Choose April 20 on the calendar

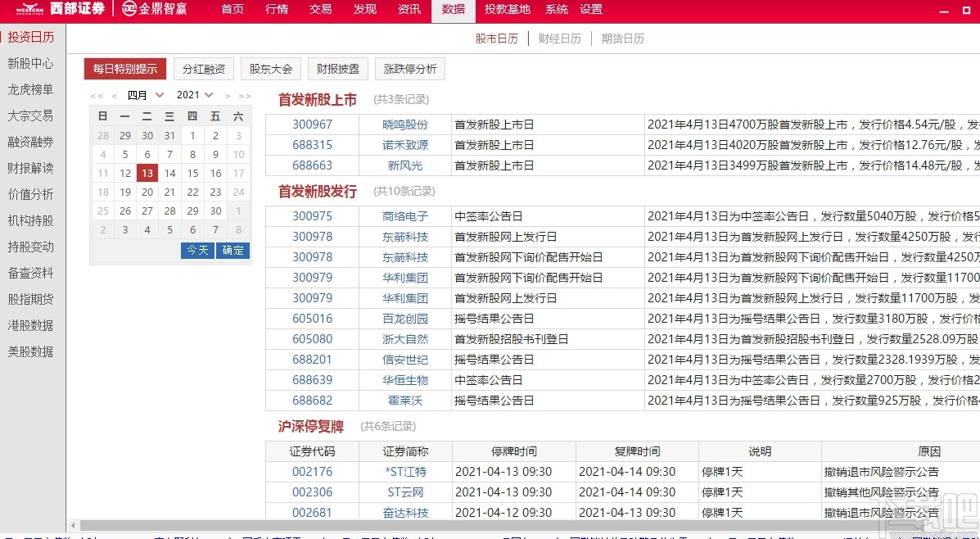[147, 192]
